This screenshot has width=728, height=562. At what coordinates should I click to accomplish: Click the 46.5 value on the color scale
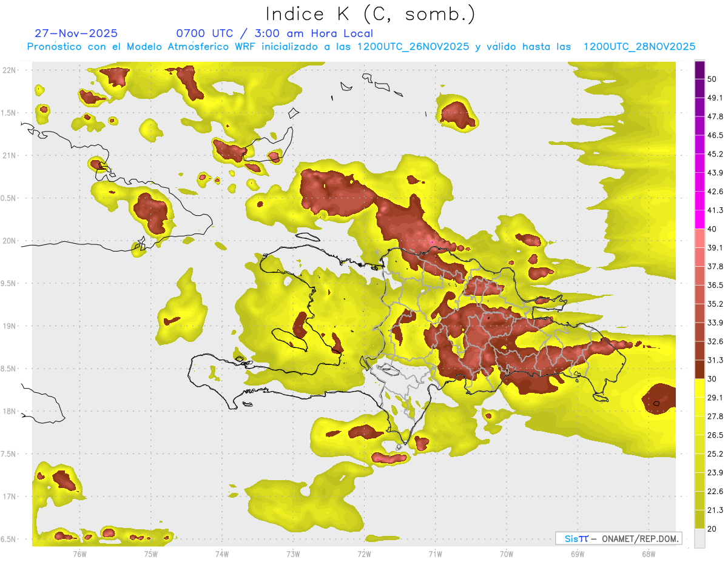[715, 135]
